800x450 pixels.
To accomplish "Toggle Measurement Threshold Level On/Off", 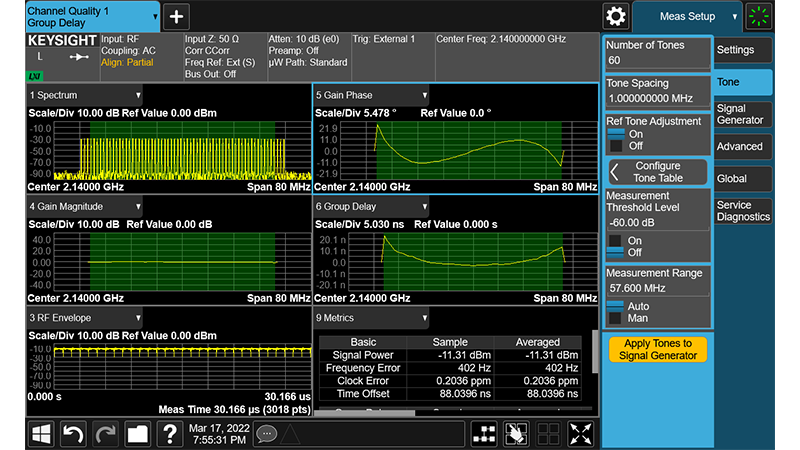I will click(x=616, y=247).
